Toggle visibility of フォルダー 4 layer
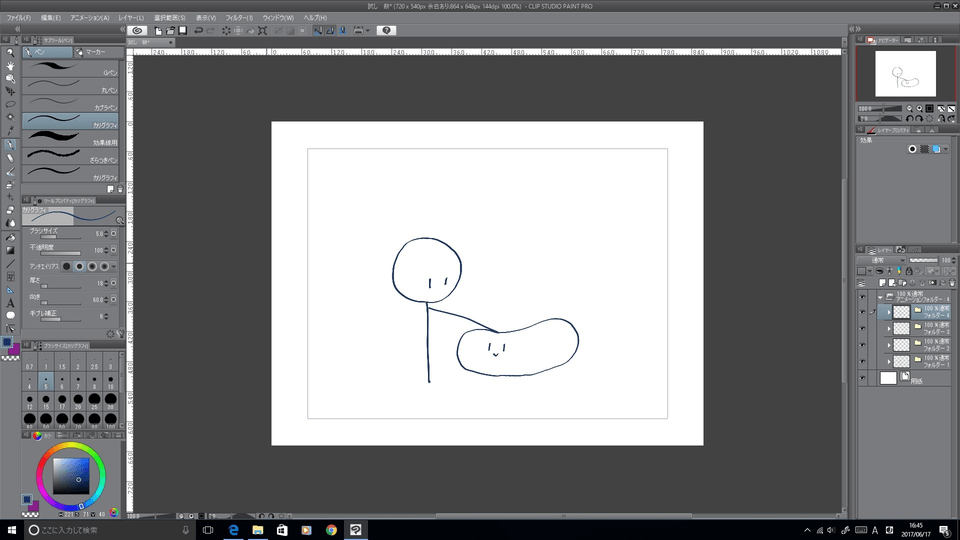960x540 pixels. point(862,312)
